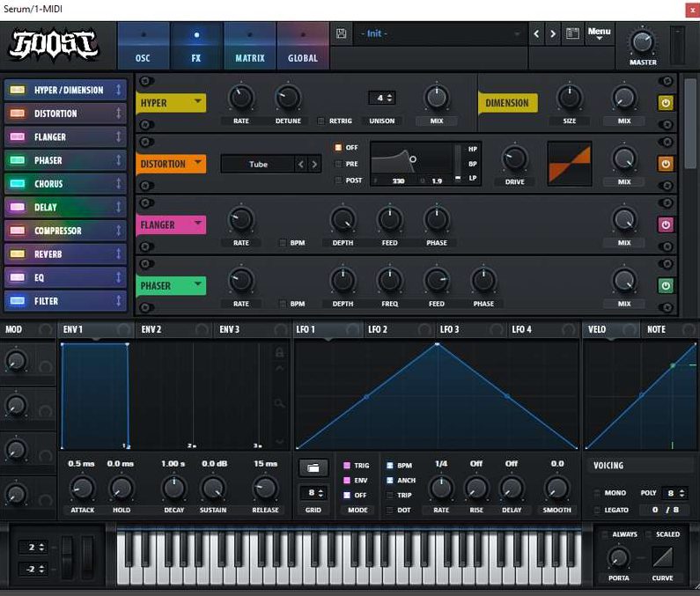Enable the Hyper Retrig checkbox
The image size is (700, 596).
pos(321,121)
